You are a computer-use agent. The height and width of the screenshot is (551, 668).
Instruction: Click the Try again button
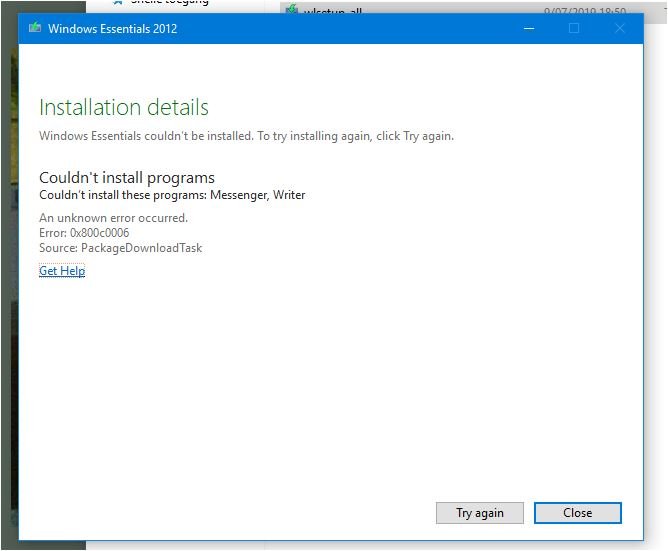[x=480, y=513]
